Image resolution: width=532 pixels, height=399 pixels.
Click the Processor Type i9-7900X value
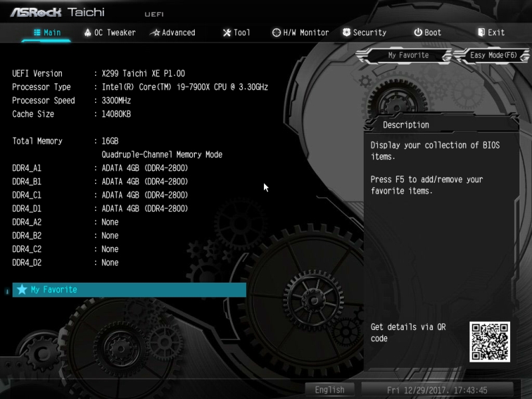pos(185,87)
